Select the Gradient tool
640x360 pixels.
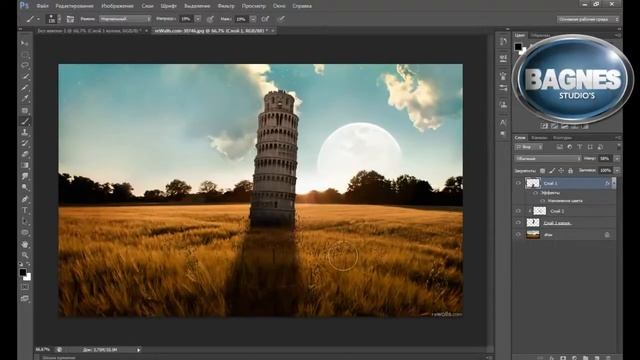25,165
